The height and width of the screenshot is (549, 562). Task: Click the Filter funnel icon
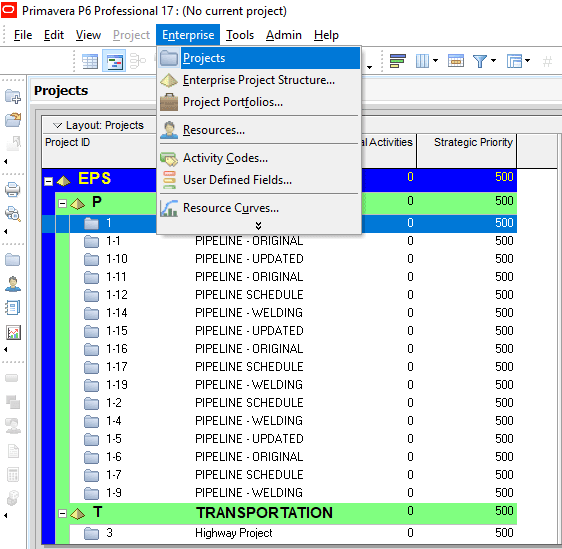pos(480,61)
